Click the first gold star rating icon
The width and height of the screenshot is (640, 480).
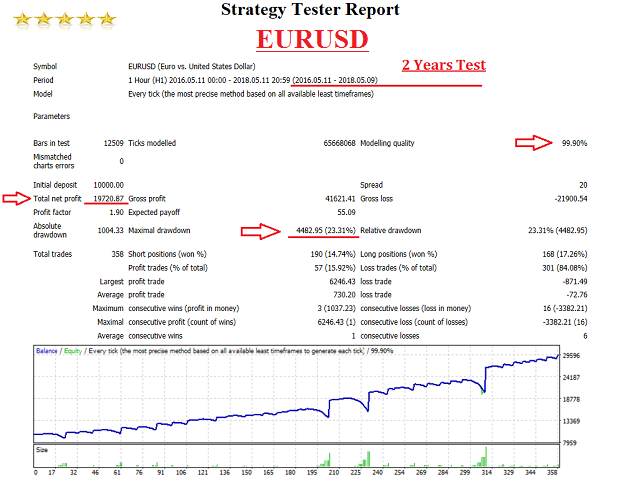(x=22, y=19)
